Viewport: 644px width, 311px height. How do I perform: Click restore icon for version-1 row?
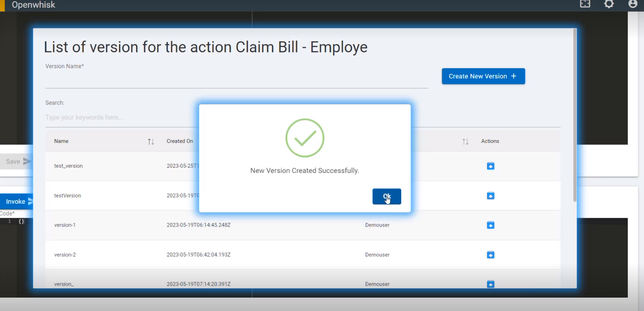point(491,225)
